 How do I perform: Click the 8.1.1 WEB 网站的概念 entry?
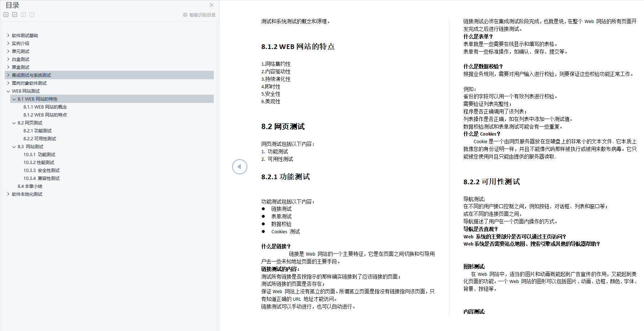point(45,107)
